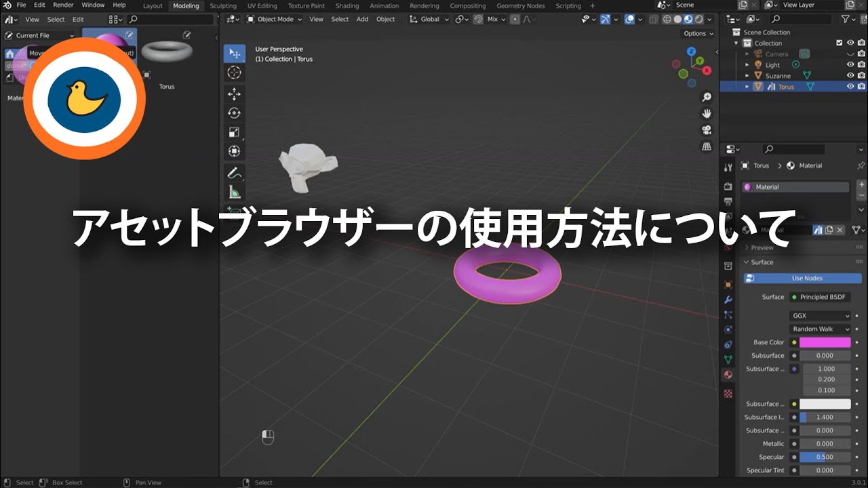Activate the Move tool
Viewport: 868px width, 488px height.
point(235,94)
